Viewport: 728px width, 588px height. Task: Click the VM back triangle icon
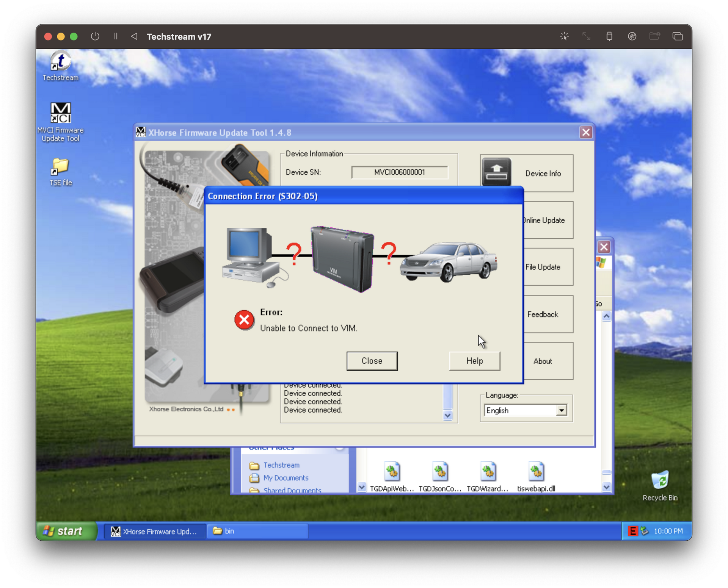[x=134, y=36]
